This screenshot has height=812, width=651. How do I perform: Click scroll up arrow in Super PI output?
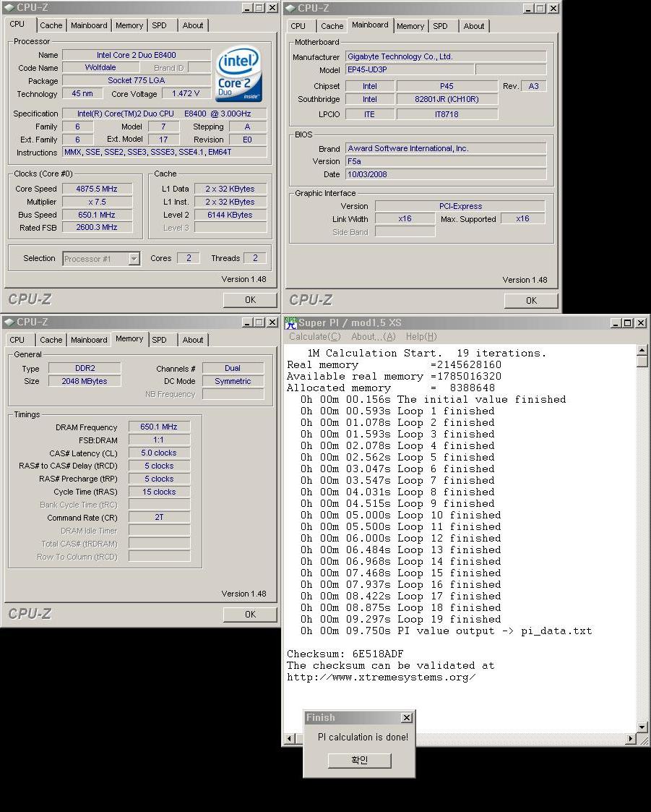tap(642, 351)
